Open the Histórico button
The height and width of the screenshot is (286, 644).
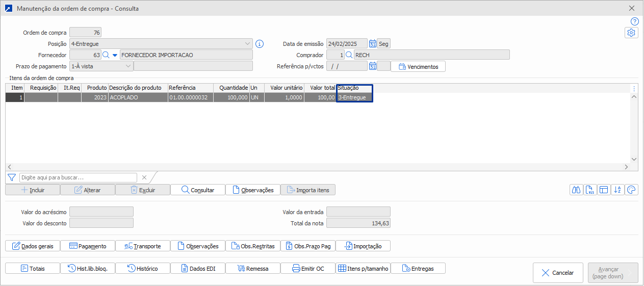pos(143,269)
